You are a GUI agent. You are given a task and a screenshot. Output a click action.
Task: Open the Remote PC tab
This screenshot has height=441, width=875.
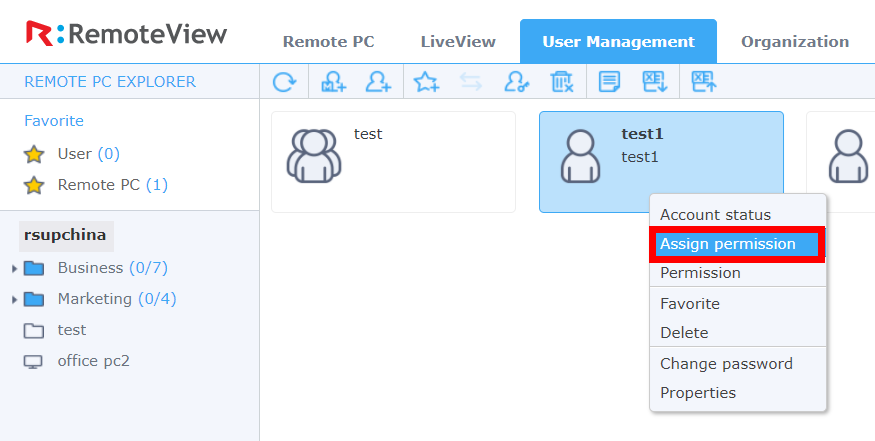click(329, 42)
